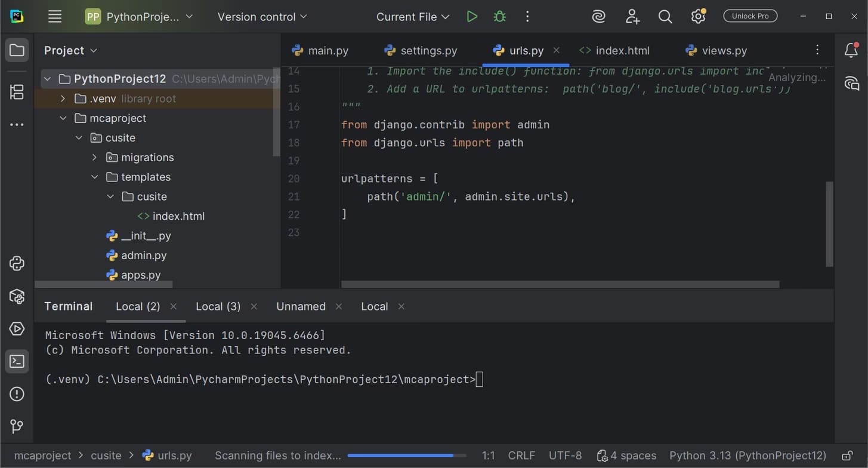868x468 pixels.
Task: Toggle the Structure tool window
Action: tap(17, 92)
